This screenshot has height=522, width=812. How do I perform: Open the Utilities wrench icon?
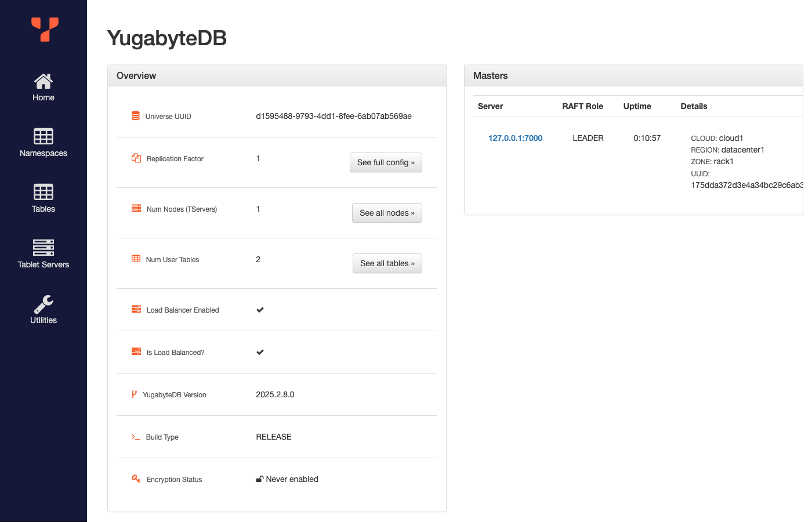(43, 304)
